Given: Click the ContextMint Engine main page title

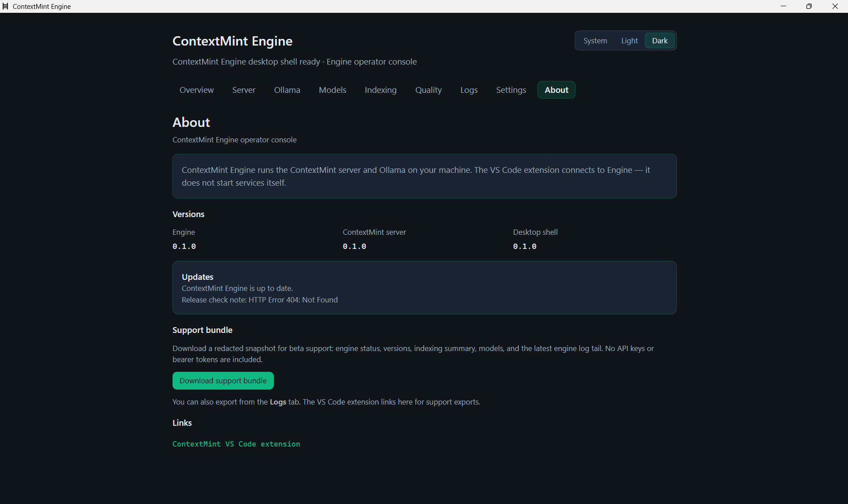Looking at the screenshot, I should click(x=232, y=41).
